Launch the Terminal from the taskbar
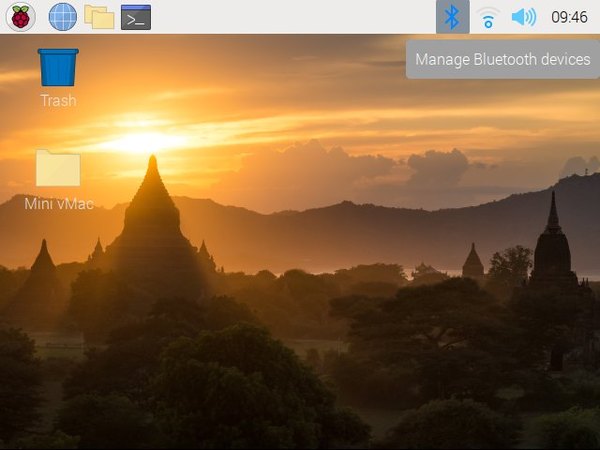 click(136, 17)
